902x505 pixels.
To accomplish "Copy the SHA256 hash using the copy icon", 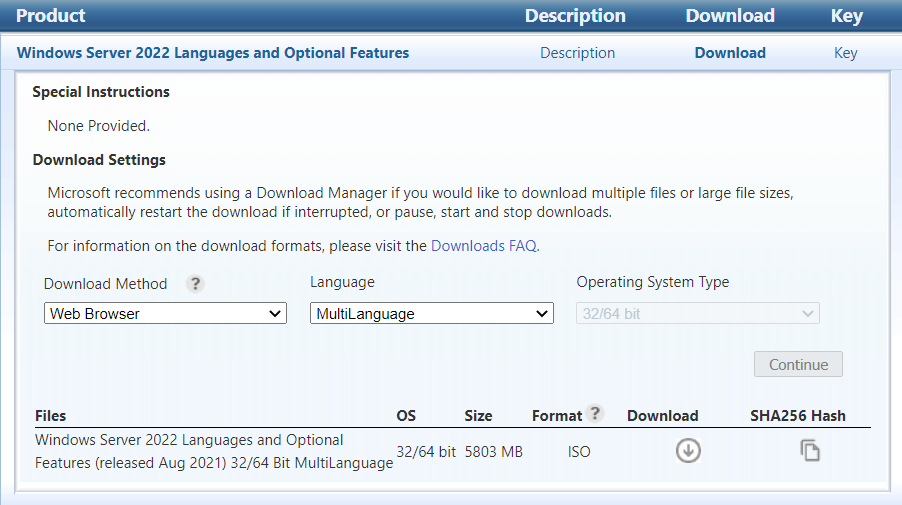I will click(810, 451).
